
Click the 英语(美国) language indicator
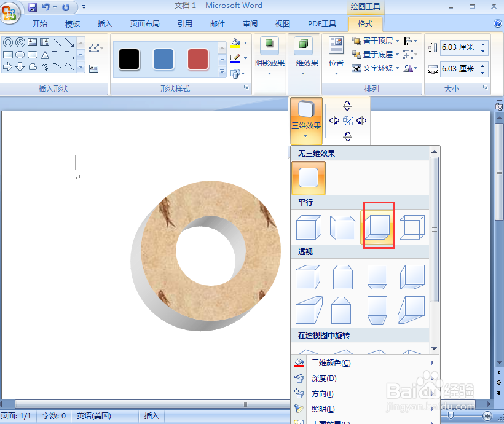tap(93, 416)
